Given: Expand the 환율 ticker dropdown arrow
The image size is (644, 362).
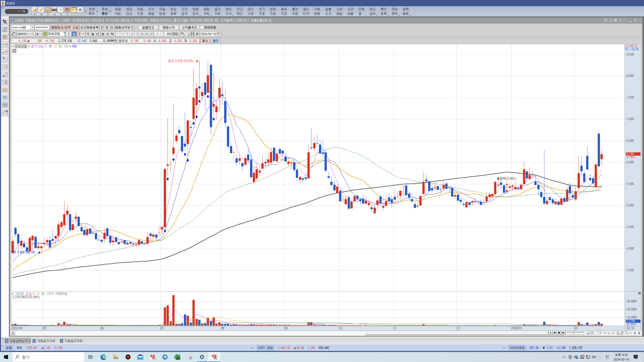Looking at the screenshot, I should [x=252, y=348].
